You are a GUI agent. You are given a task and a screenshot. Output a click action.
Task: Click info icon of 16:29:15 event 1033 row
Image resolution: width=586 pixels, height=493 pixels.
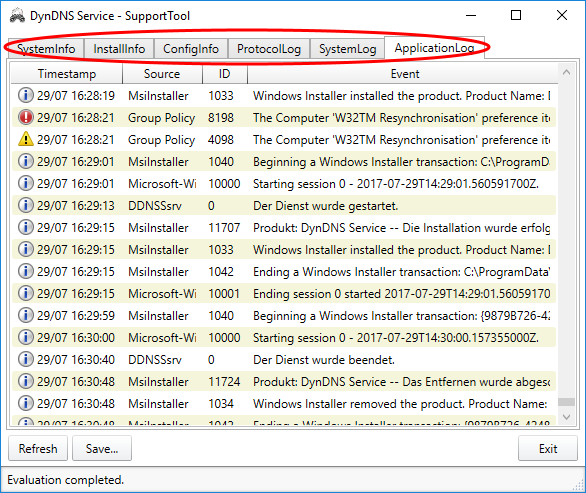(26, 249)
